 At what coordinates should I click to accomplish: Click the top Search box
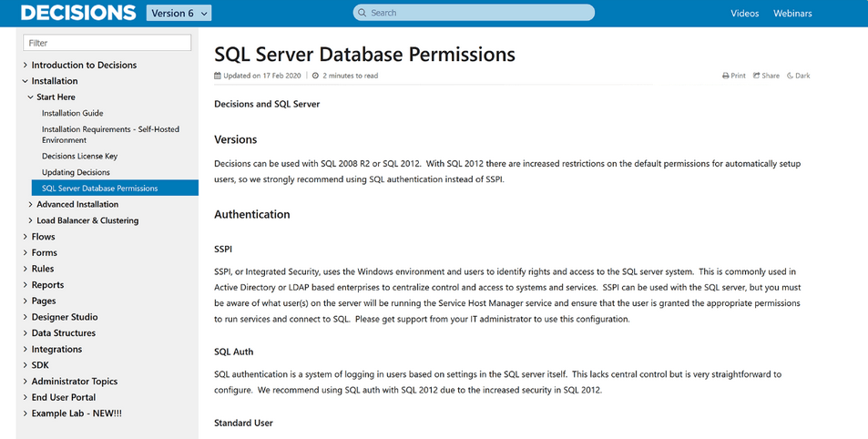point(474,13)
